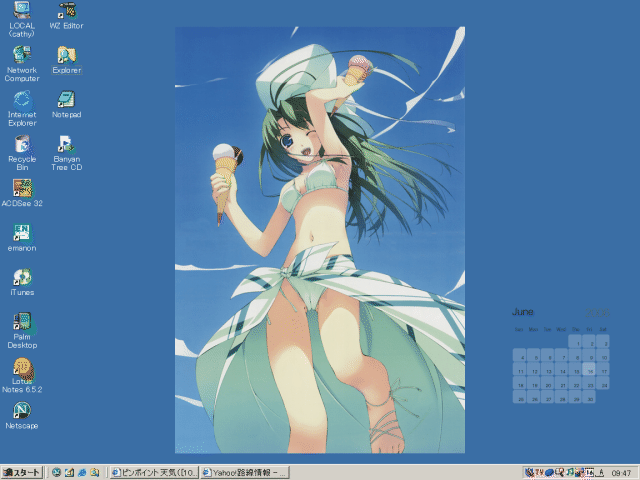Open the Network Computer icon
The height and width of the screenshot is (480, 640).
(21, 55)
